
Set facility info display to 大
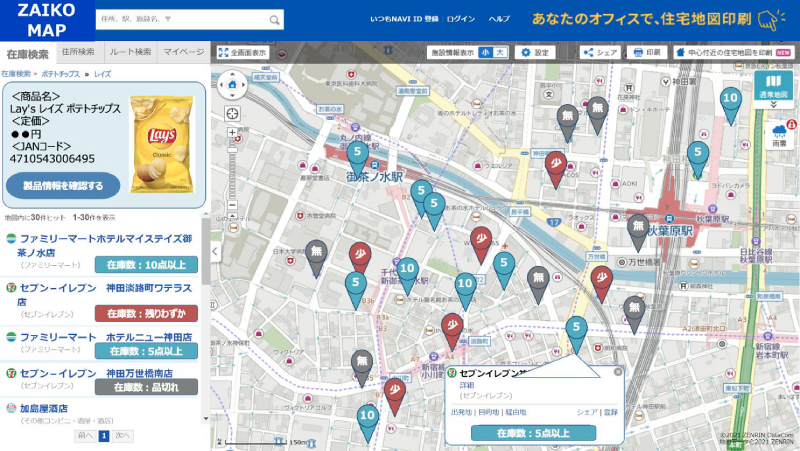[501, 52]
